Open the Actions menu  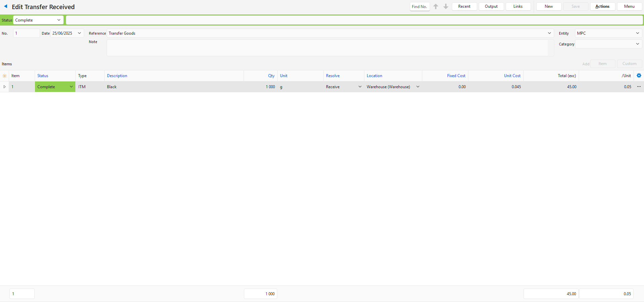click(602, 6)
